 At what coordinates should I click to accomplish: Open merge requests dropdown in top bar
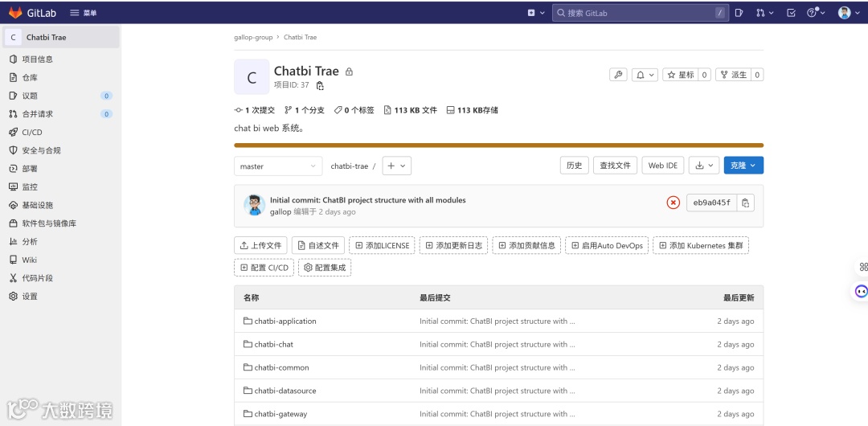[x=764, y=13]
